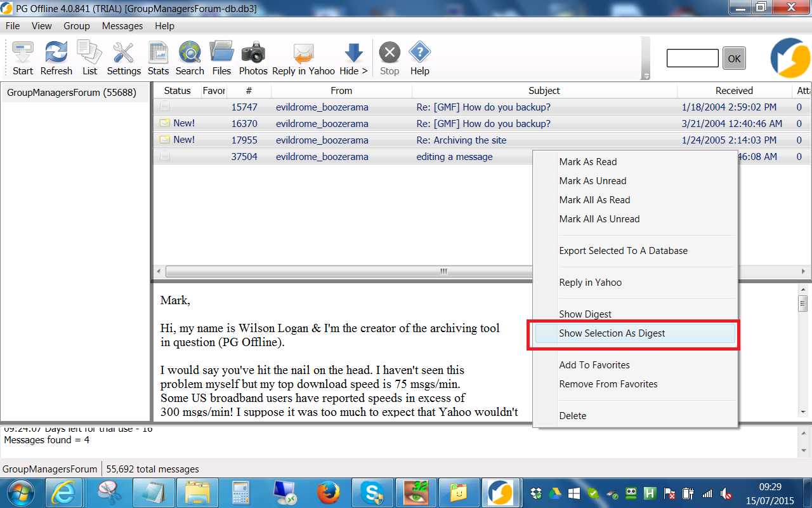Open Firefox from the taskbar

click(x=329, y=493)
